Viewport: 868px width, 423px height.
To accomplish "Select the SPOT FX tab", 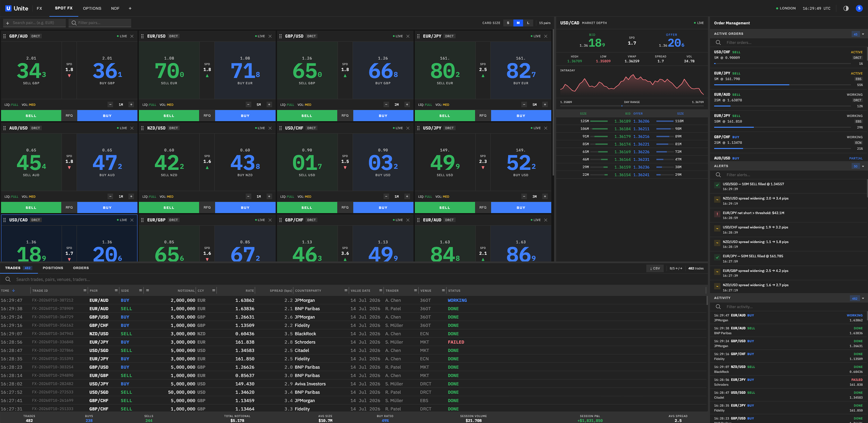I will 64,8.
